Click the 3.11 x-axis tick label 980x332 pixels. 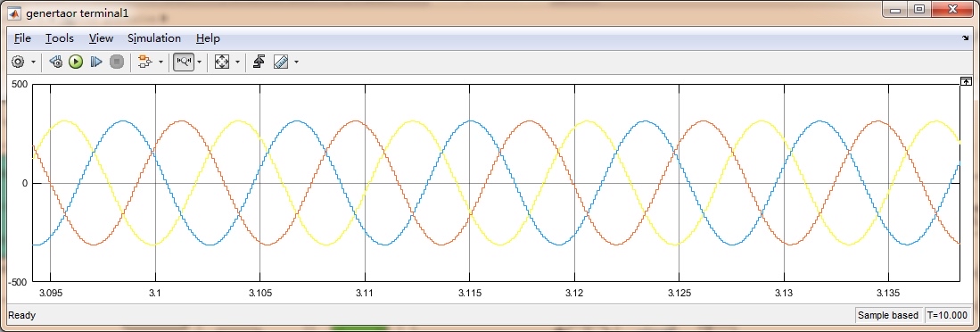(365, 294)
